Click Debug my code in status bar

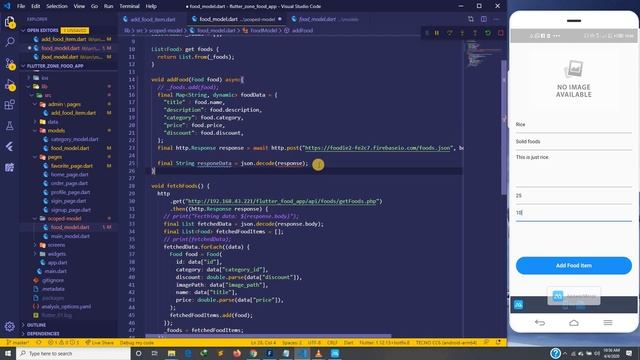137,342
